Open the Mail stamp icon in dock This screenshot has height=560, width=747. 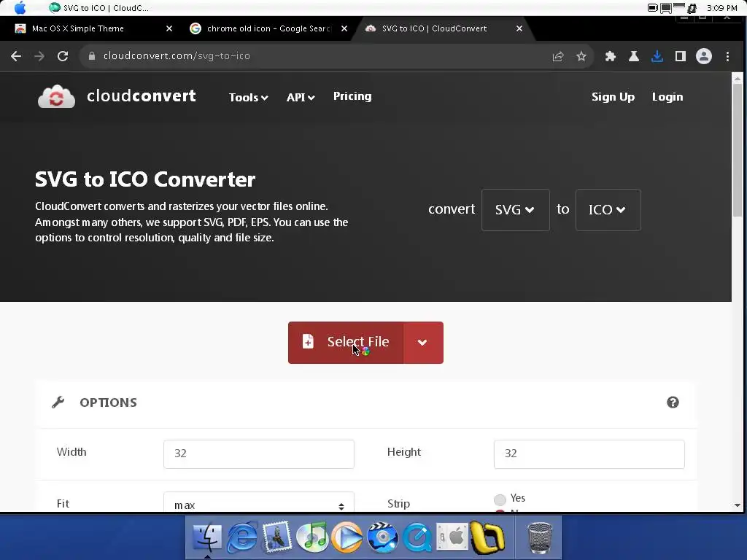[276, 537]
